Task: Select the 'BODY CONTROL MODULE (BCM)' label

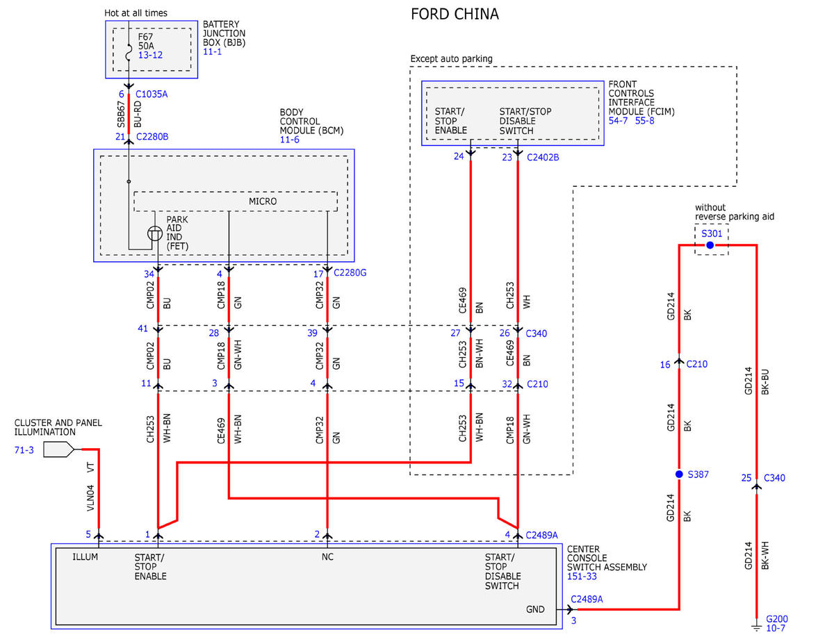Action: (312, 121)
